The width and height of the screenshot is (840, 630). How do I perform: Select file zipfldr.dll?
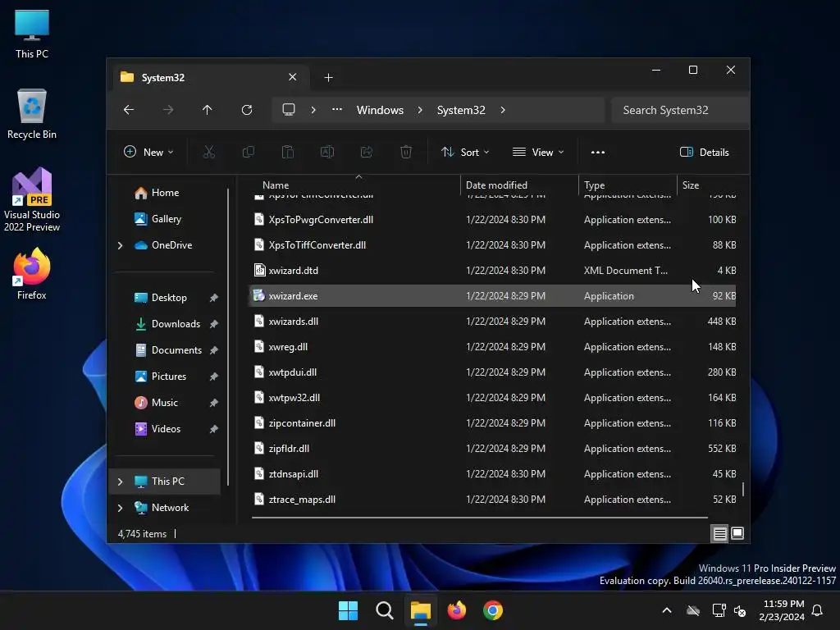pyautogui.click(x=492, y=449)
